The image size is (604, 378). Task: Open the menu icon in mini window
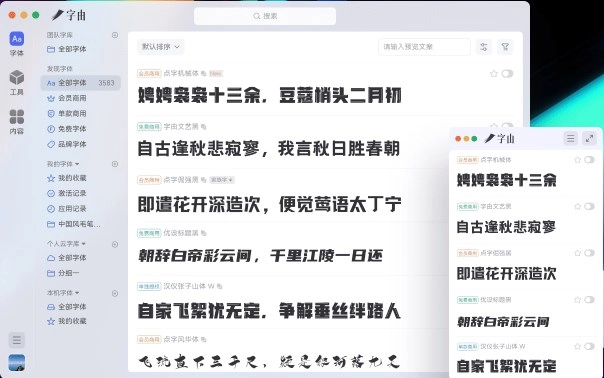(x=570, y=138)
